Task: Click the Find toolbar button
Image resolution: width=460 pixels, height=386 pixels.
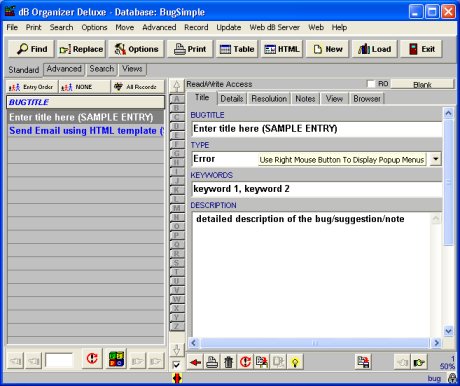Action: coord(32,49)
